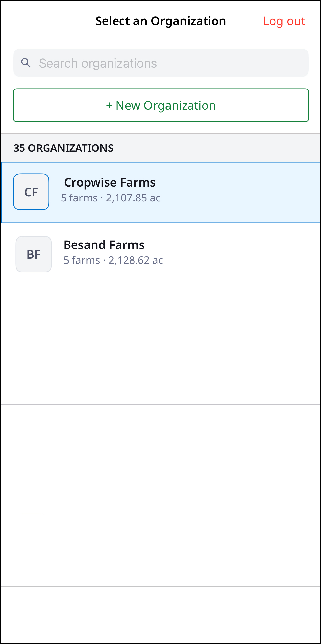
Task: Click the 5 farms text under Besand Farms
Action: pyautogui.click(x=82, y=260)
